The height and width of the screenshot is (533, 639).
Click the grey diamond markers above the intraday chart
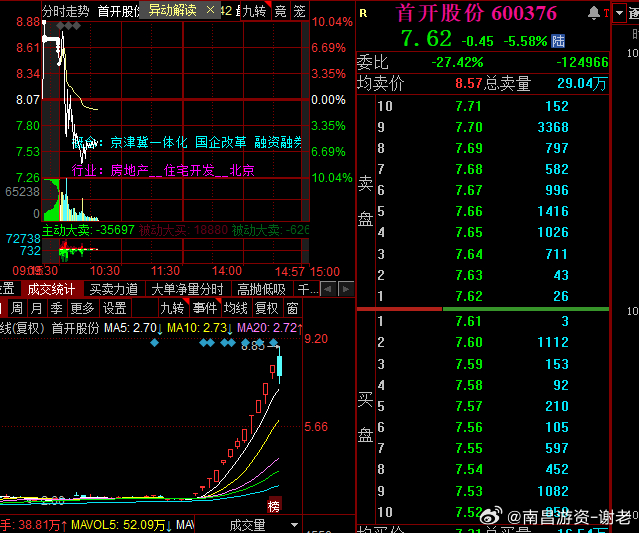coord(68,26)
